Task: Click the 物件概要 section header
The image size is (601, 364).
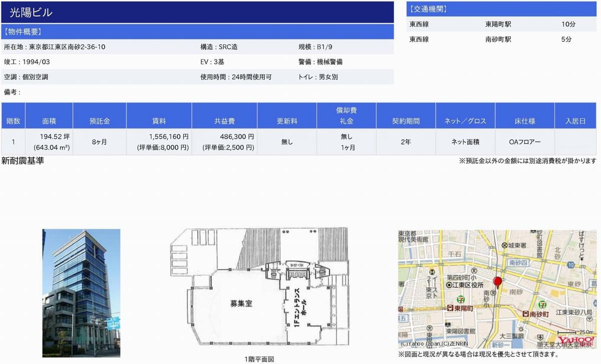Action: coord(197,31)
